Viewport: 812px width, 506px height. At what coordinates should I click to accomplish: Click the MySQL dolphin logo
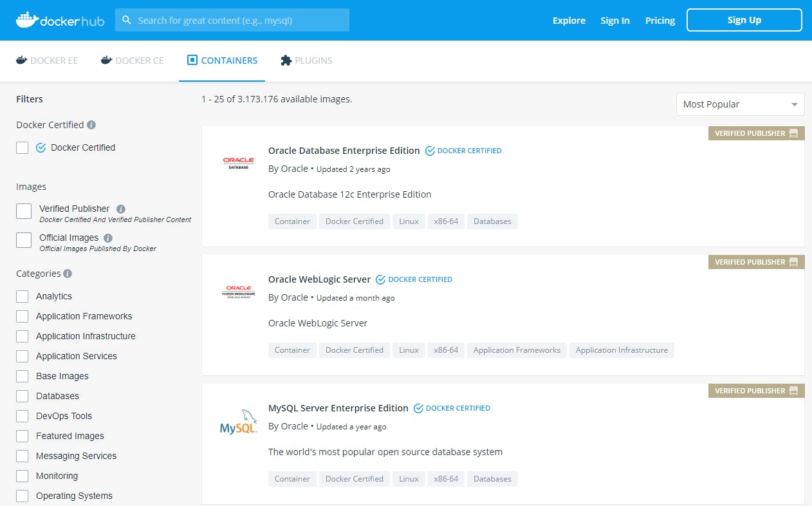(x=239, y=421)
